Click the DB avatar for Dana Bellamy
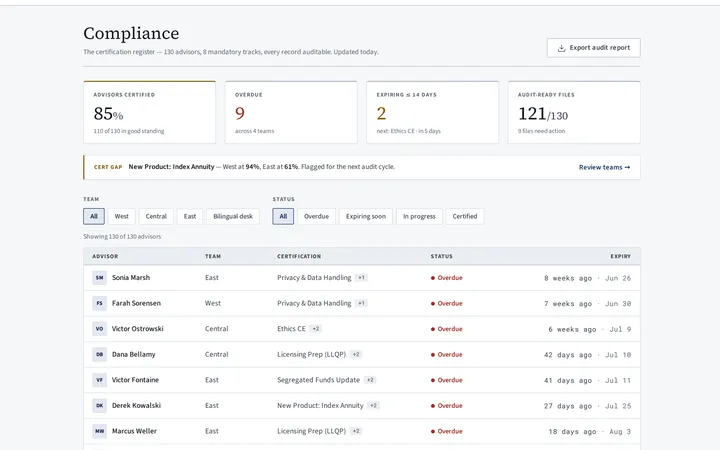Viewport: 720px width, 450px height. click(x=100, y=354)
